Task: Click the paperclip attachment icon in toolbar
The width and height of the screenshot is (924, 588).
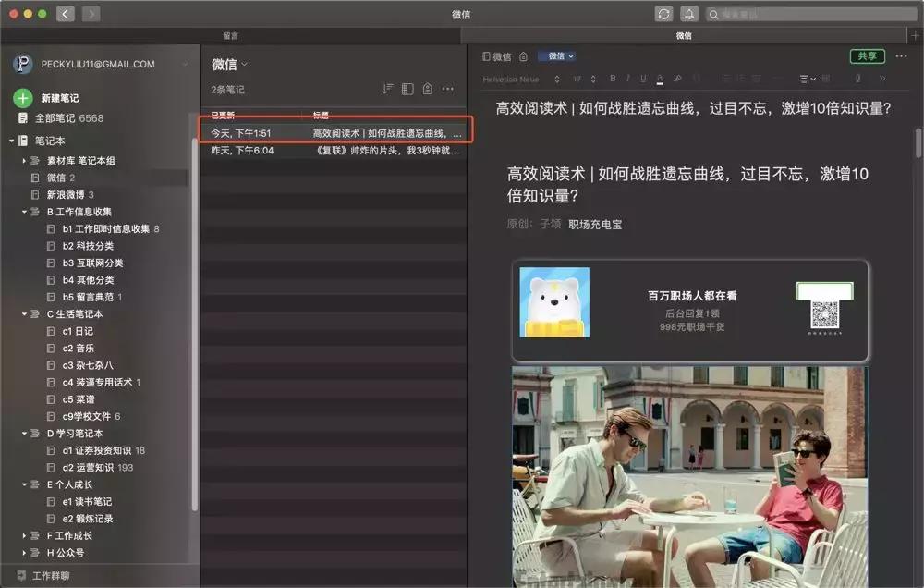Action: coord(858,79)
